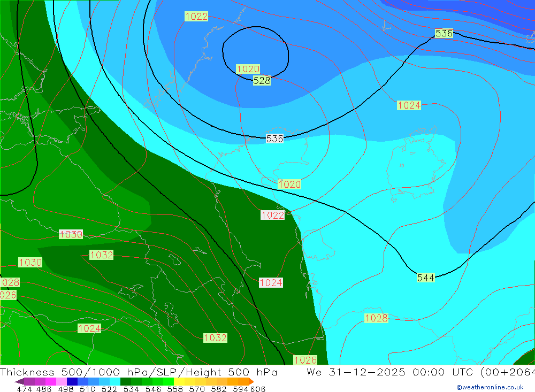Click the 1032 label left of 1026
535x392 pixels.
(x=215, y=338)
